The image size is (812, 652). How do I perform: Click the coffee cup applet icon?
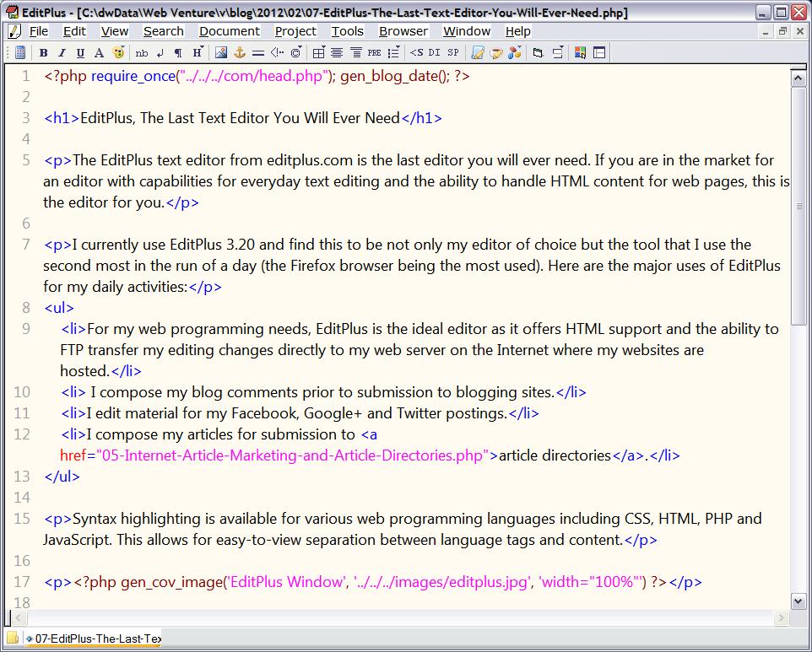tap(496, 53)
